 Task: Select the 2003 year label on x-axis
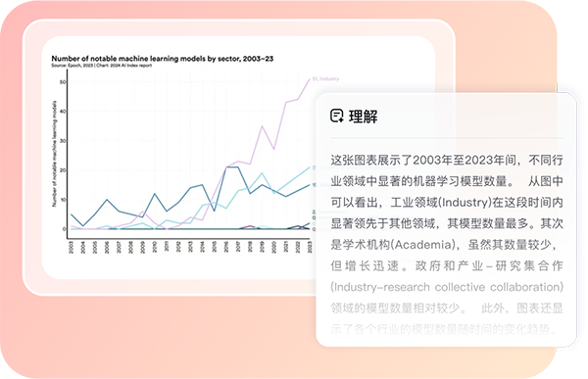pyautogui.click(x=72, y=247)
